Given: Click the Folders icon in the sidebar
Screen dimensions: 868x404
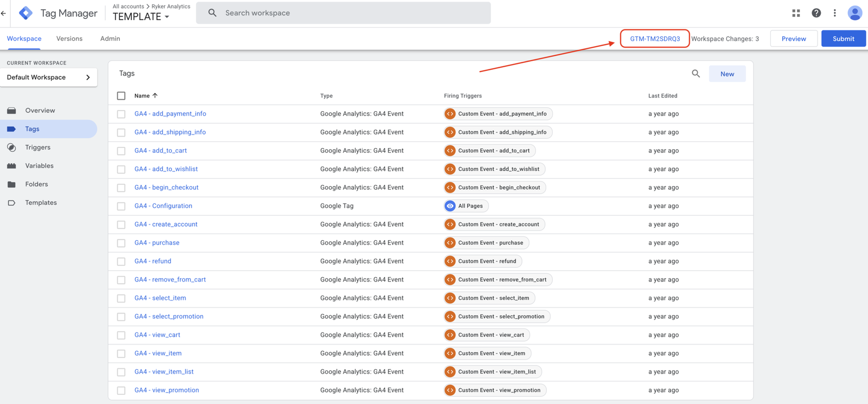Looking at the screenshot, I should [x=11, y=184].
